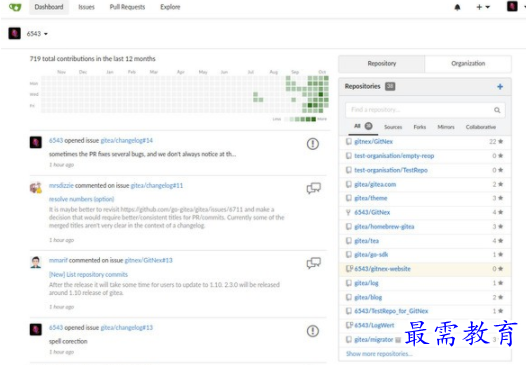Viewport: 526px width, 365px height.
Task: Open test-organisation/empty-reop repository
Action: click(394, 156)
